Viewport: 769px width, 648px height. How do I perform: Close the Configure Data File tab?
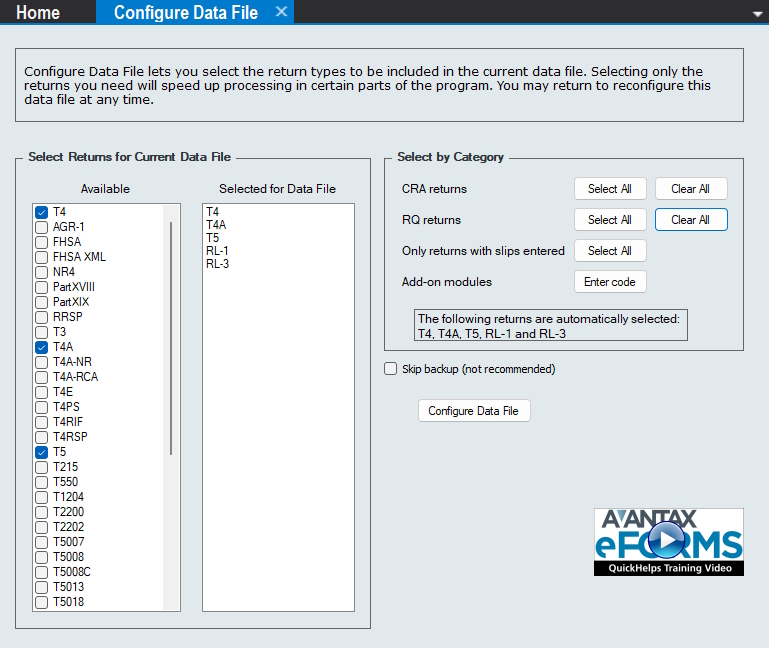coord(281,12)
